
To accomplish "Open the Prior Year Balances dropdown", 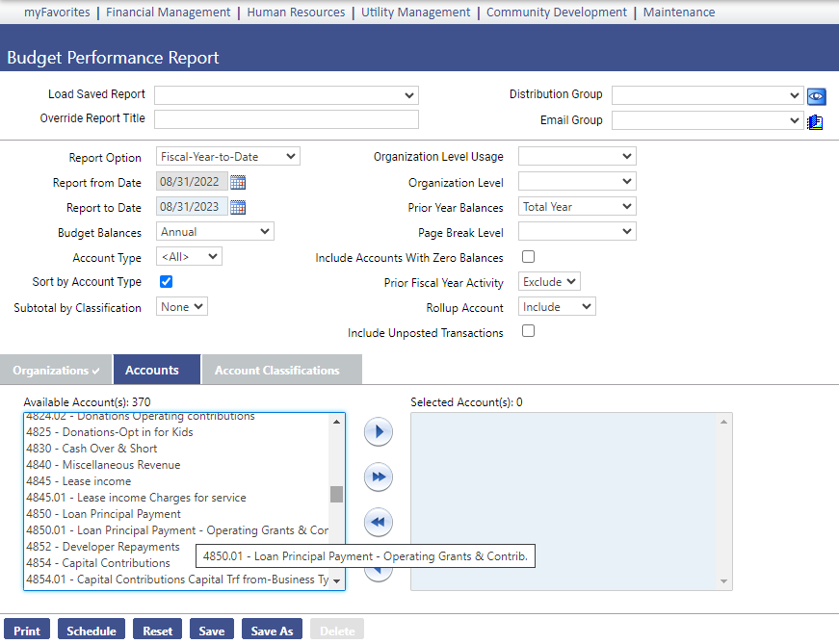I will [x=577, y=206].
